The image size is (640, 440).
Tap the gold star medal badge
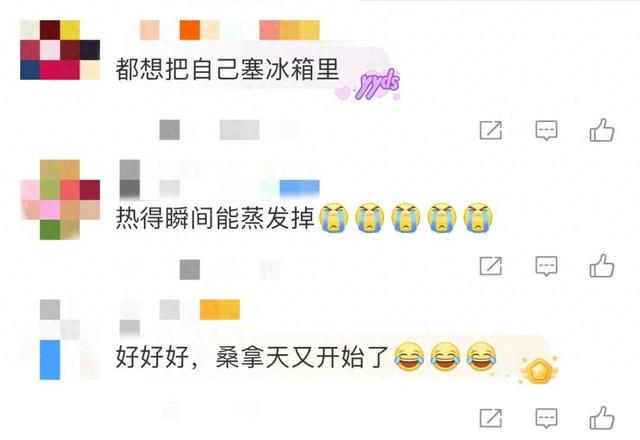point(538,369)
